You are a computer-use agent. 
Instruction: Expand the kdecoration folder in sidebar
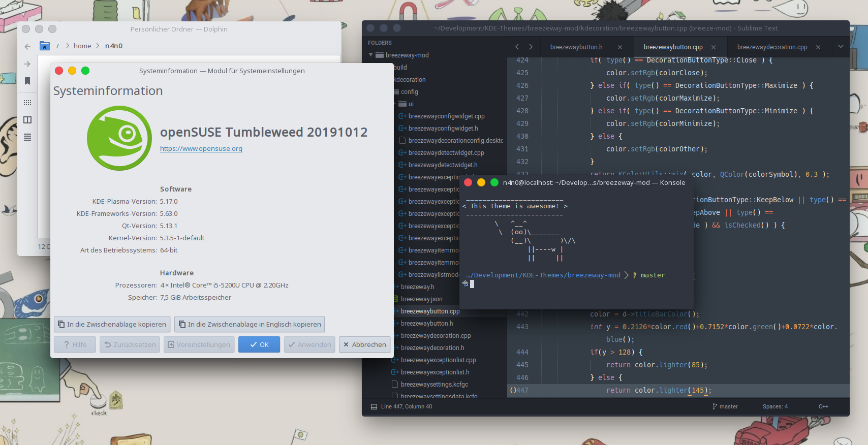[x=410, y=80]
